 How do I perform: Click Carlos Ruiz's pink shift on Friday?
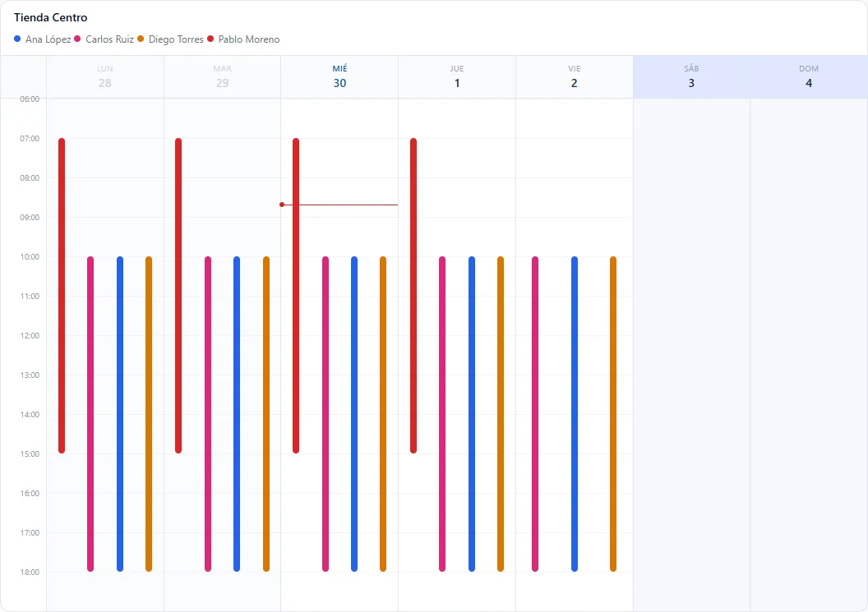tap(535, 414)
